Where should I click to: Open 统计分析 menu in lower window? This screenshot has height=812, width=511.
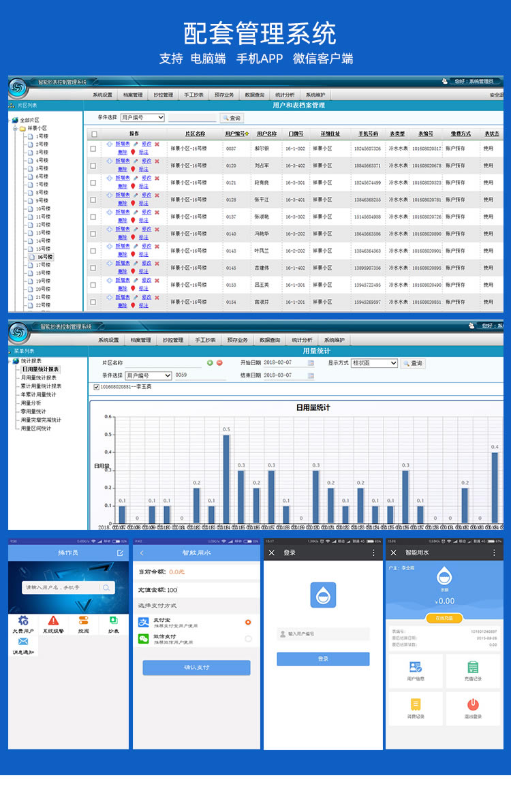pos(301,340)
